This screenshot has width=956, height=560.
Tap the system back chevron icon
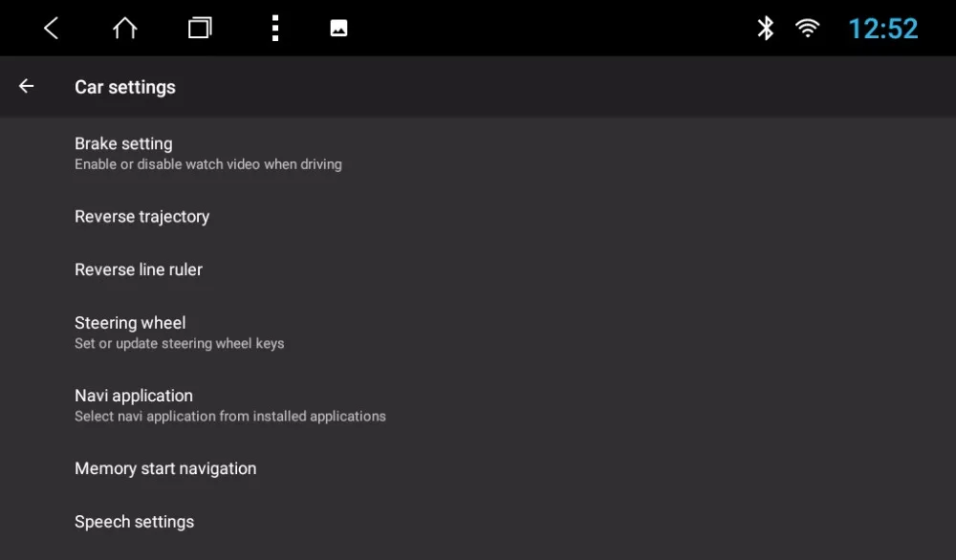point(52,28)
